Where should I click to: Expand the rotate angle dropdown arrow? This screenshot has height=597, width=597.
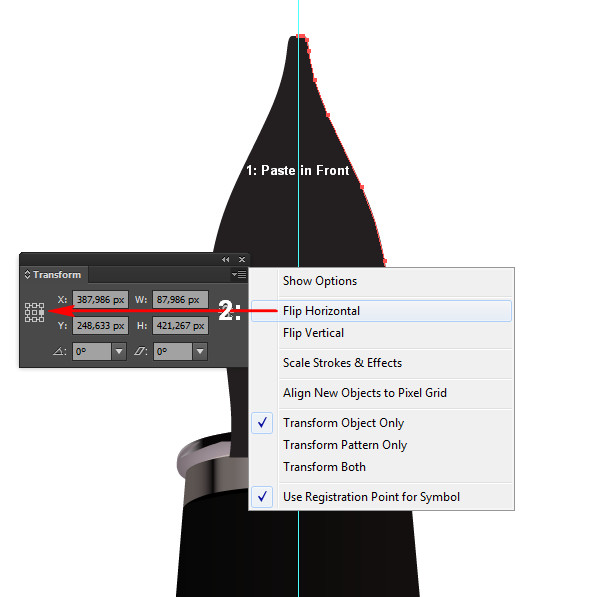point(119,351)
